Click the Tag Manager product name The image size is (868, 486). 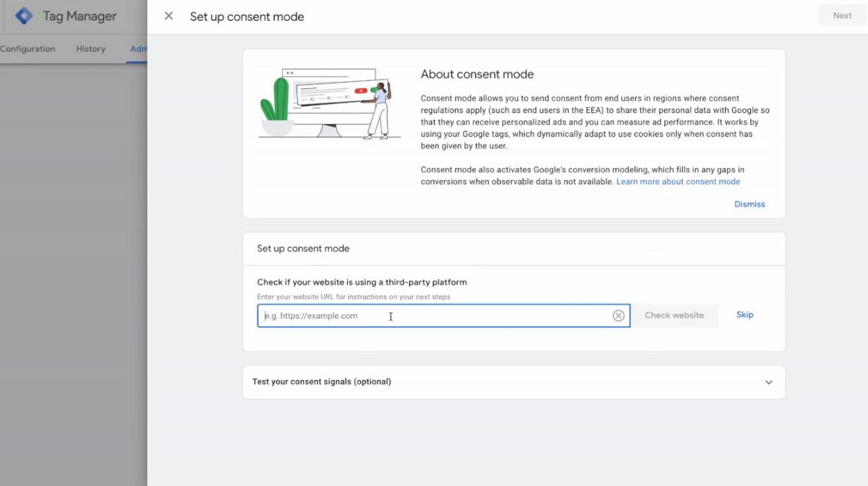click(x=80, y=16)
